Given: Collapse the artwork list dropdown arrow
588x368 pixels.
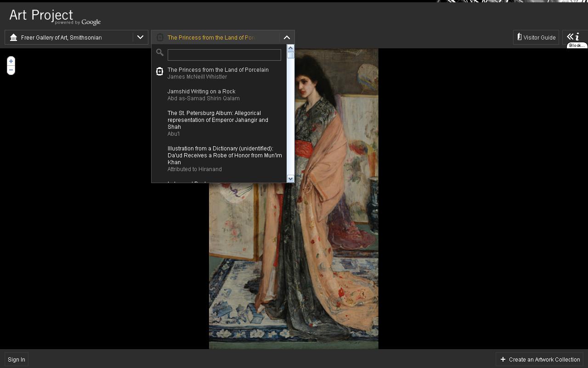Looking at the screenshot, I should (x=287, y=37).
